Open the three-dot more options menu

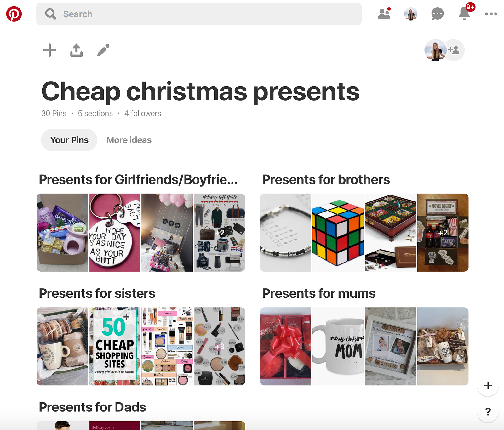pos(491,14)
